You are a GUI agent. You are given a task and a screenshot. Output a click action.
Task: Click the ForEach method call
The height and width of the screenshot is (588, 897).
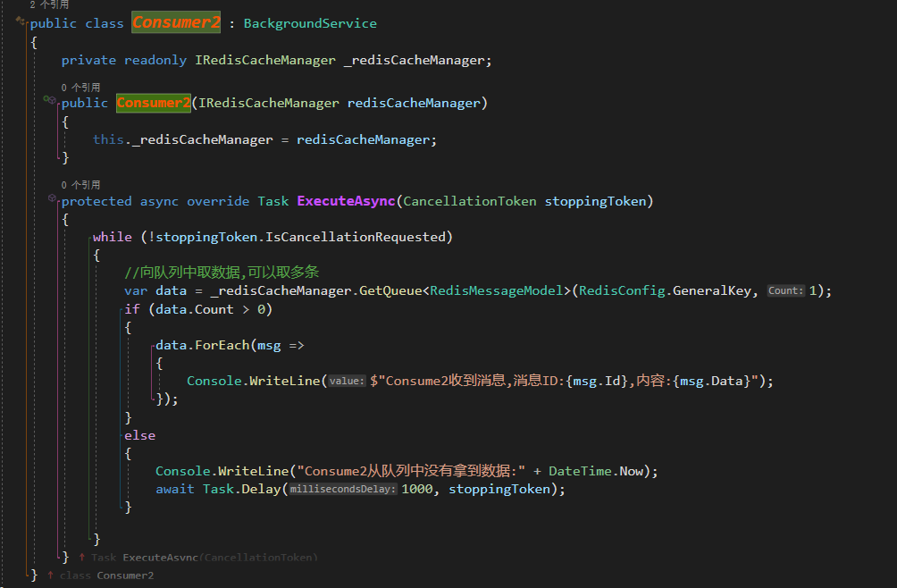tap(222, 345)
